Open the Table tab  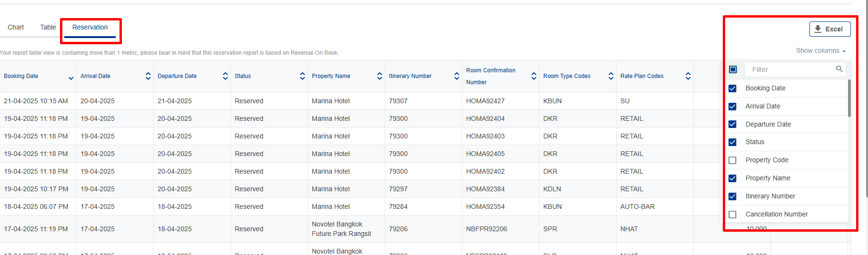tap(48, 27)
